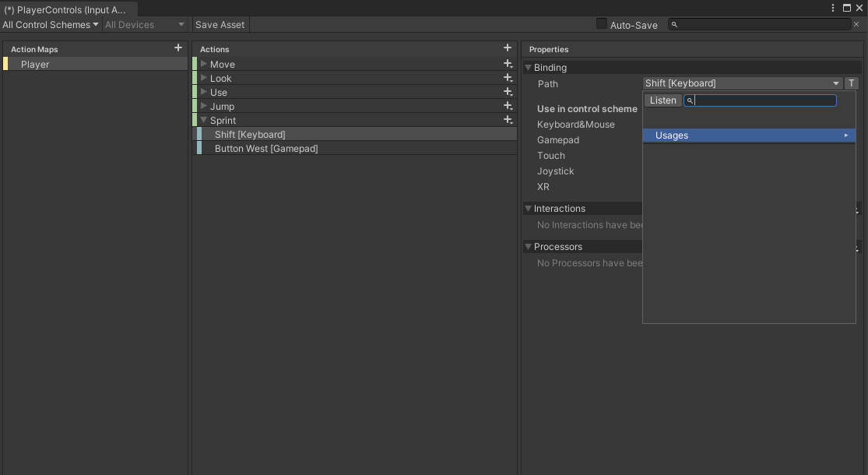Select the Player action map
The width and height of the screenshot is (868, 475).
[x=35, y=65]
